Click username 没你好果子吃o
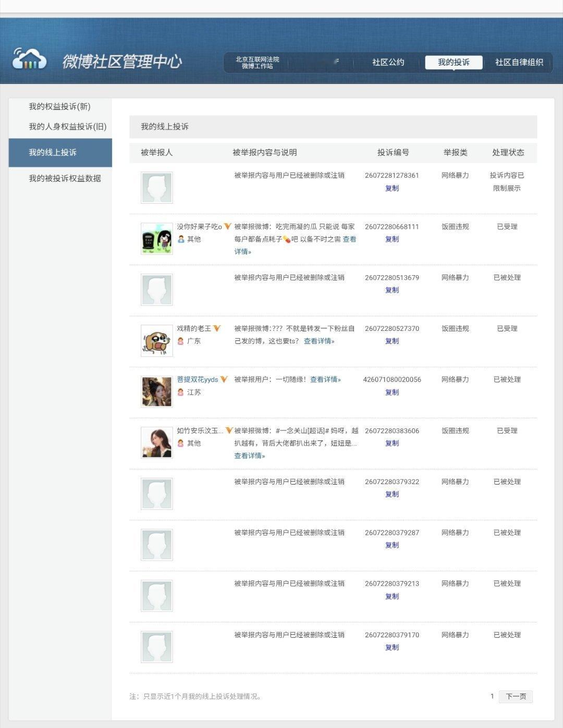The width and height of the screenshot is (563, 728). 199,227
